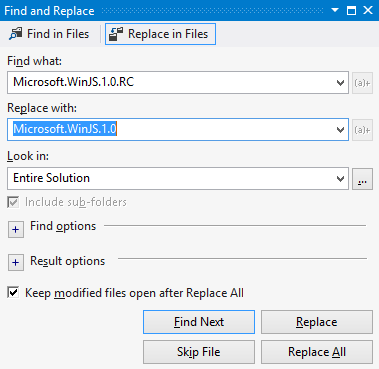
Task: Expand the Find options section
Action: click(x=16, y=229)
